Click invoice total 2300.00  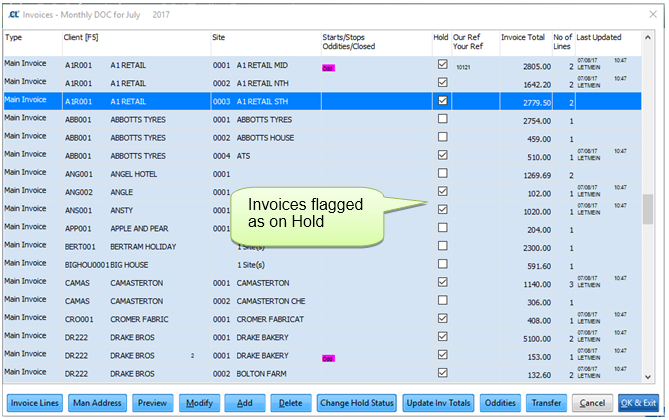(537, 248)
